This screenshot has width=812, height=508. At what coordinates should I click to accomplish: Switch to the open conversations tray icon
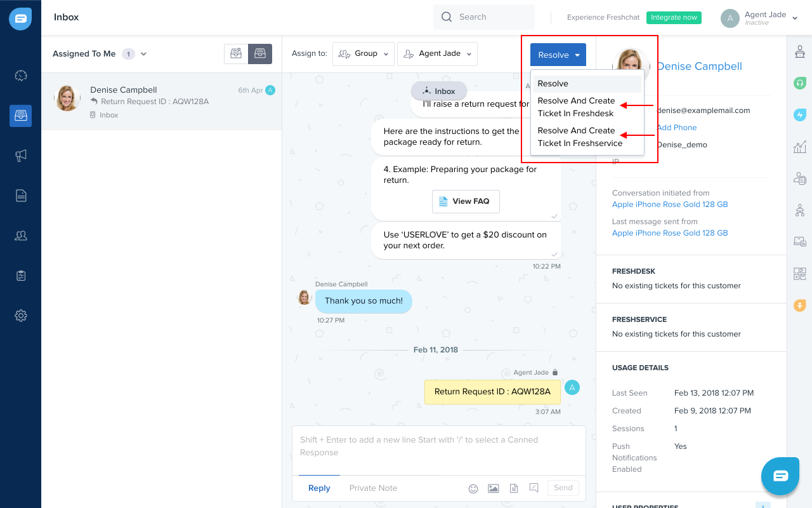click(236, 54)
